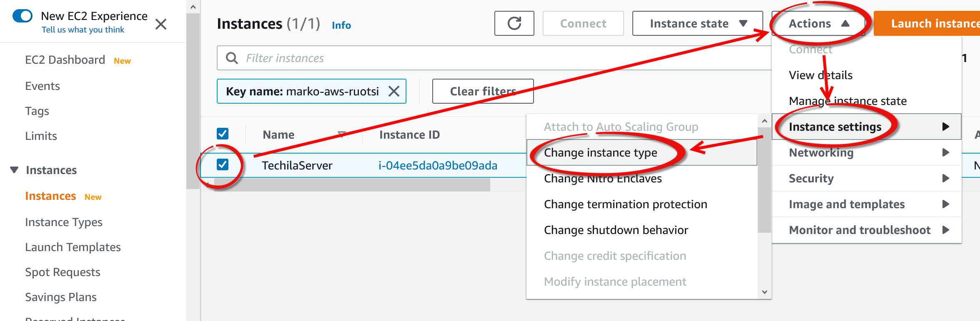Toggle the New EC2 Experience switch
This screenshot has height=321, width=980.
23,16
